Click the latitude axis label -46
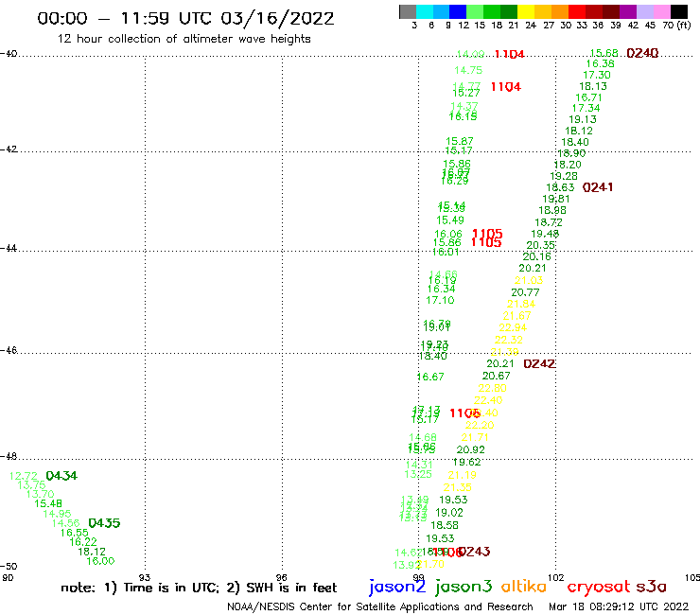 9,350
